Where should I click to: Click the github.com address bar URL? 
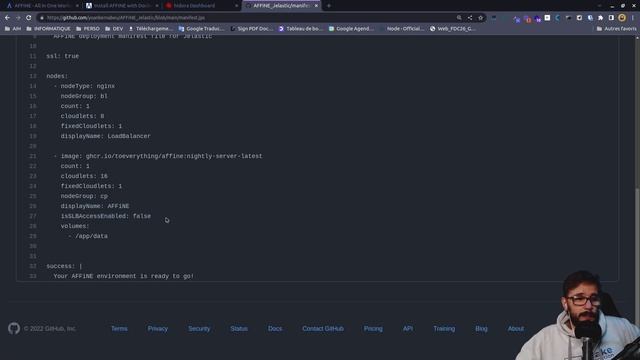tap(126, 18)
